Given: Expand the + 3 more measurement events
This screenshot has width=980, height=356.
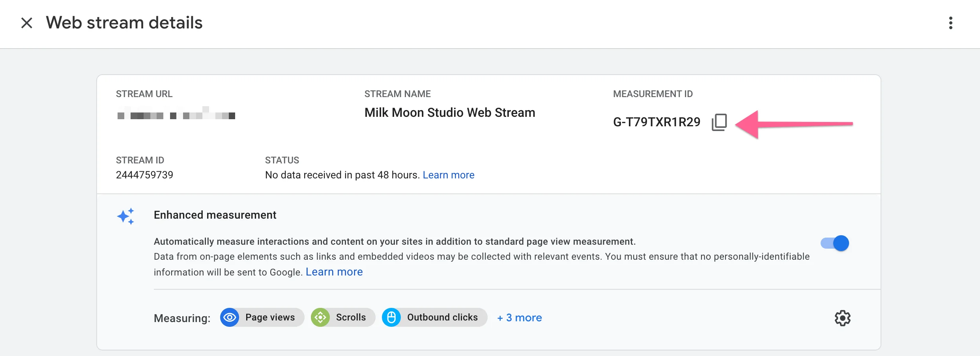Looking at the screenshot, I should (x=519, y=318).
